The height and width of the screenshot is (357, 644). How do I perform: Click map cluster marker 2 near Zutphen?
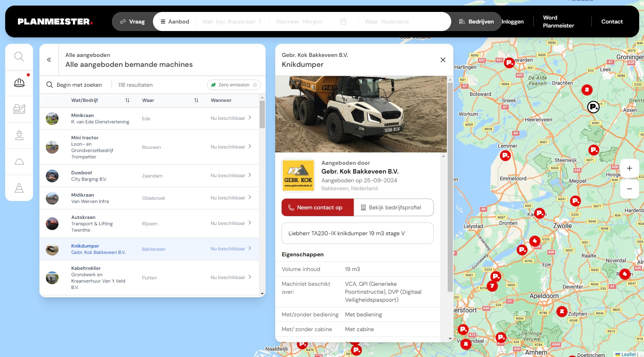(x=562, y=311)
